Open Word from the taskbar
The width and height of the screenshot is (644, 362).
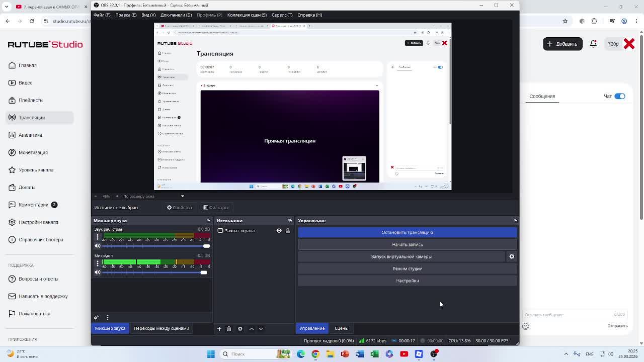(x=360, y=354)
